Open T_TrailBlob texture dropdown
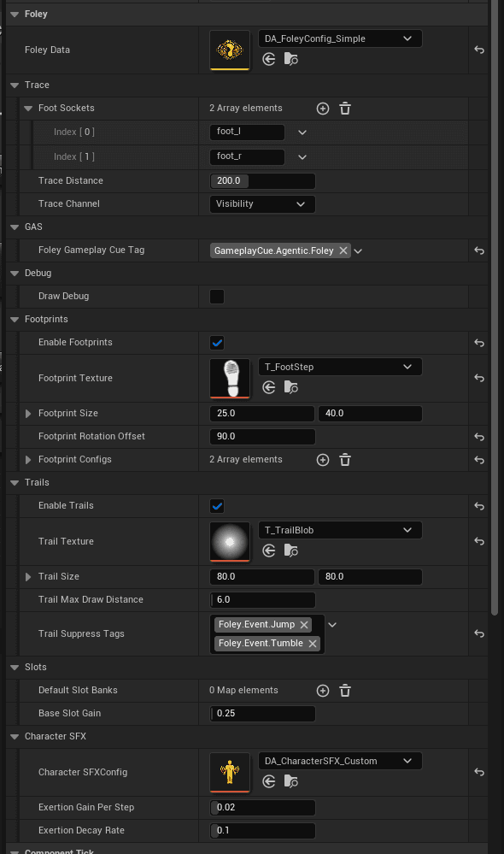The width and height of the screenshot is (504, 854). pos(340,531)
